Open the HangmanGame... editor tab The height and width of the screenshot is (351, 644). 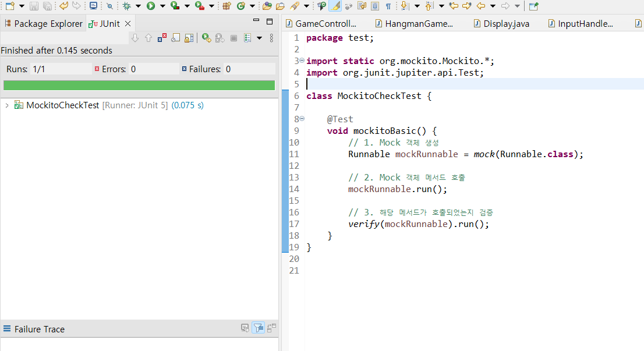pos(415,24)
